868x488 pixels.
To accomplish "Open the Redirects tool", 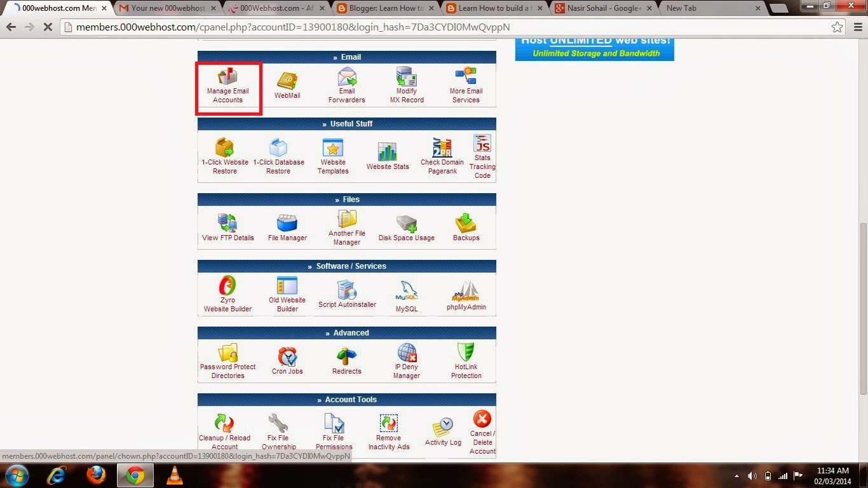I will [347, 361].
